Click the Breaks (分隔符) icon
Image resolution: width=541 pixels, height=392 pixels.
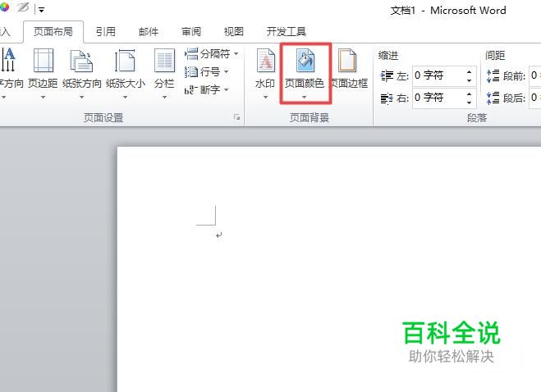coord(190,54)
